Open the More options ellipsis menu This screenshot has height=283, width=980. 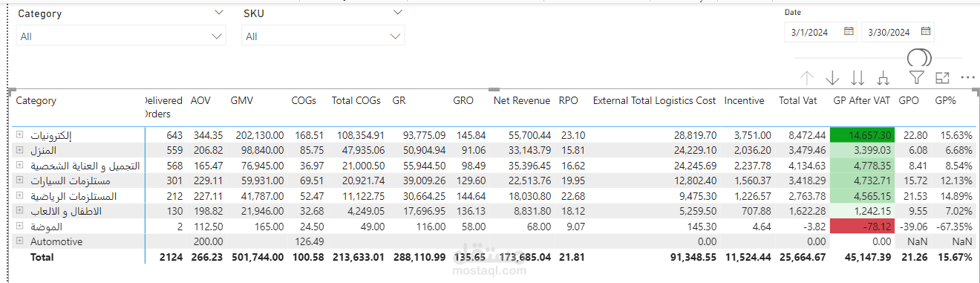tap(967, 77)
